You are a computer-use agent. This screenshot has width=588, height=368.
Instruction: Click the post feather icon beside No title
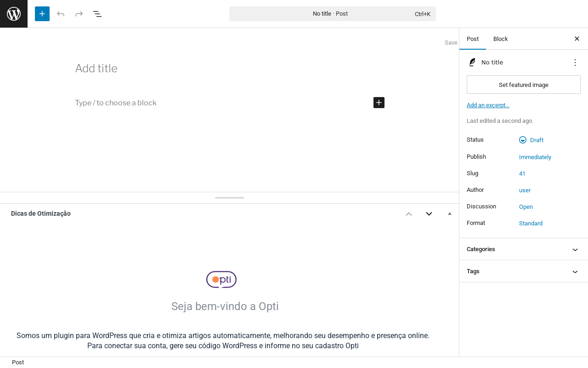[x=472, y=63]
